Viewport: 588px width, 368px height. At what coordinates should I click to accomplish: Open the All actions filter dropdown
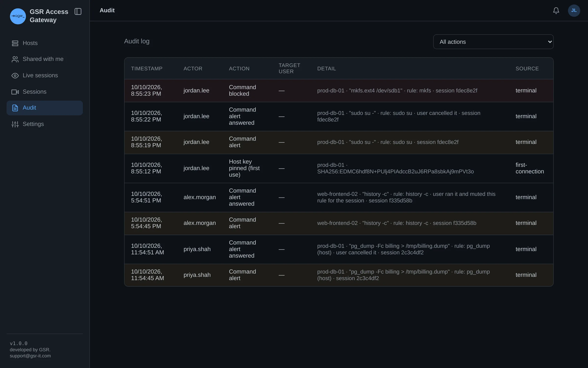click(x=493, y=42)
